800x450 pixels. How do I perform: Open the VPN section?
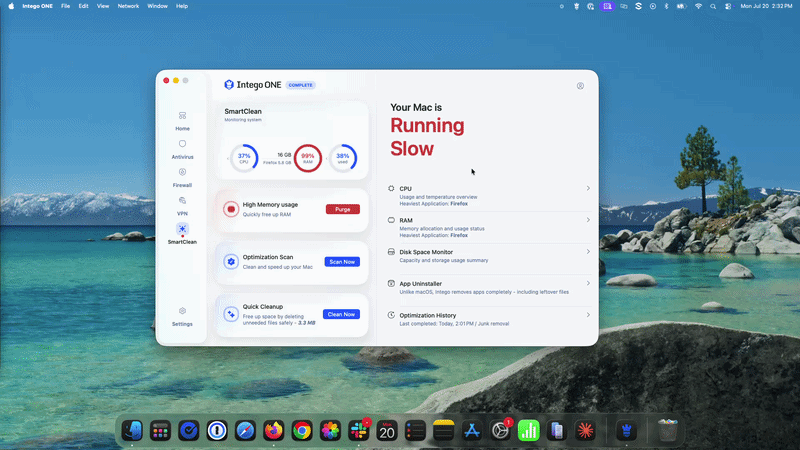tap(182, 206)
